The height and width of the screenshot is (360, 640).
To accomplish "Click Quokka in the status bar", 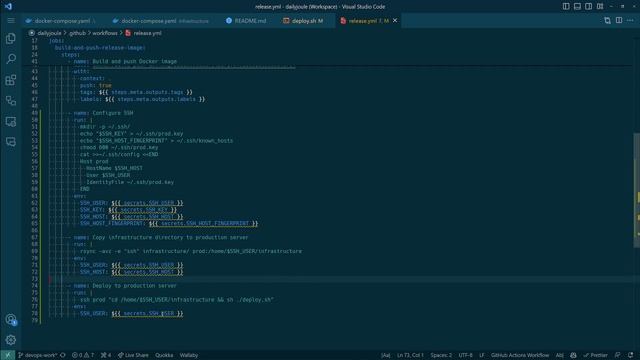I will tap(164, 355).
